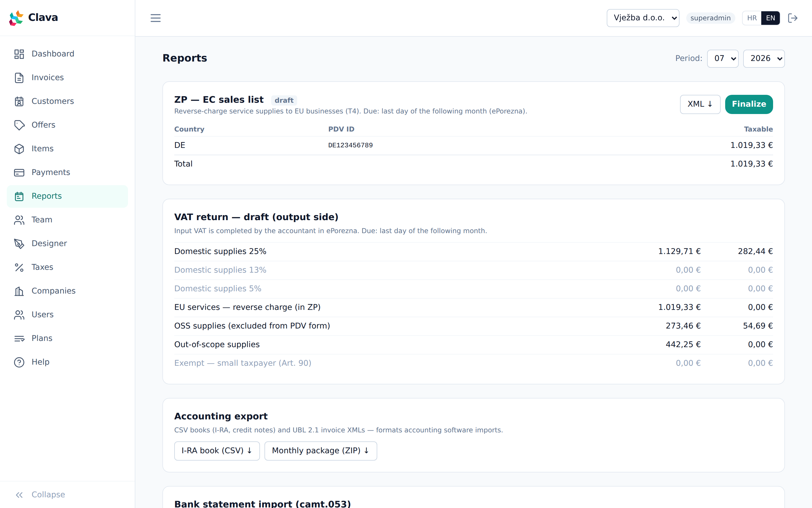Open the period year dropdown
Viewport: 812px width, 508px height.
click(764, 58)
